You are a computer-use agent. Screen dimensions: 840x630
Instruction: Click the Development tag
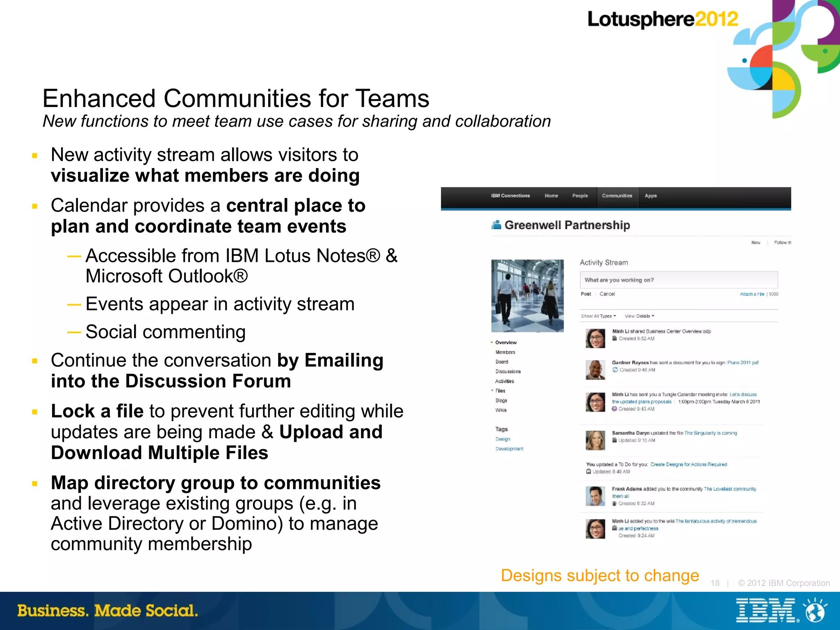click(509, 449)
